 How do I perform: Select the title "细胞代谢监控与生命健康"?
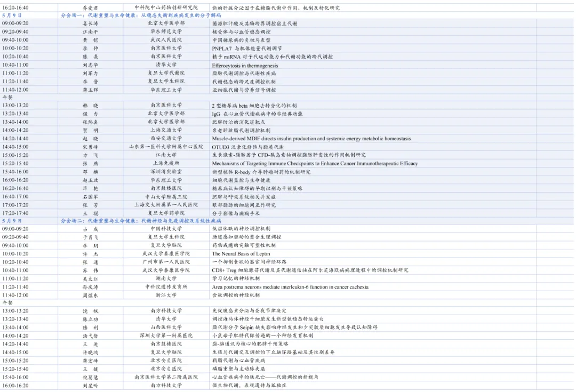[241, 180]
